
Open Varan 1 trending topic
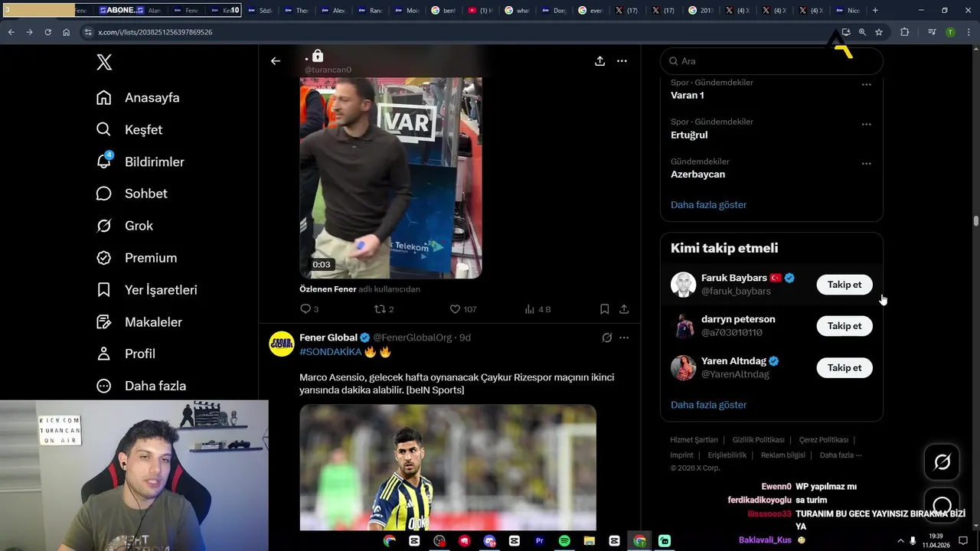tap(688, 96)
